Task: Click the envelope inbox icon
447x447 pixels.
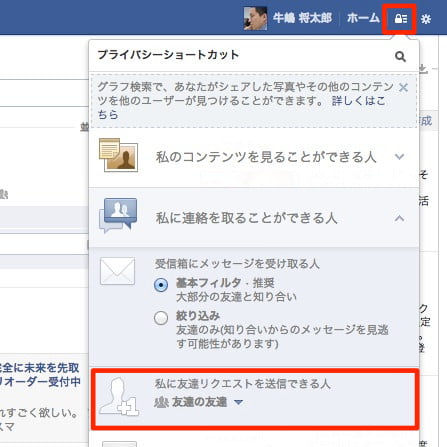Action: [x=117, y=271]
